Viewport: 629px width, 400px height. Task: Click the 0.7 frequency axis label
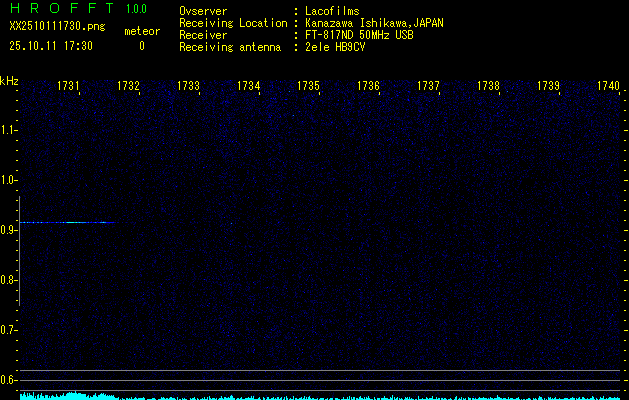[9, 330]
